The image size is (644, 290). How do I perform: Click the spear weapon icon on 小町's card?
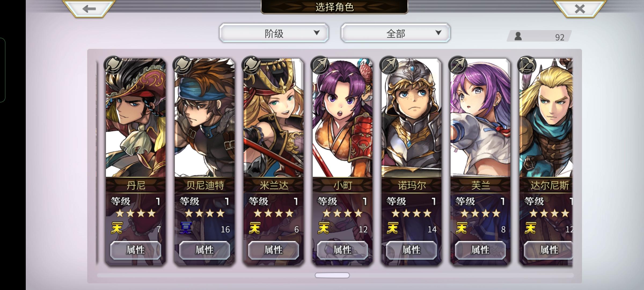point(320,65)
